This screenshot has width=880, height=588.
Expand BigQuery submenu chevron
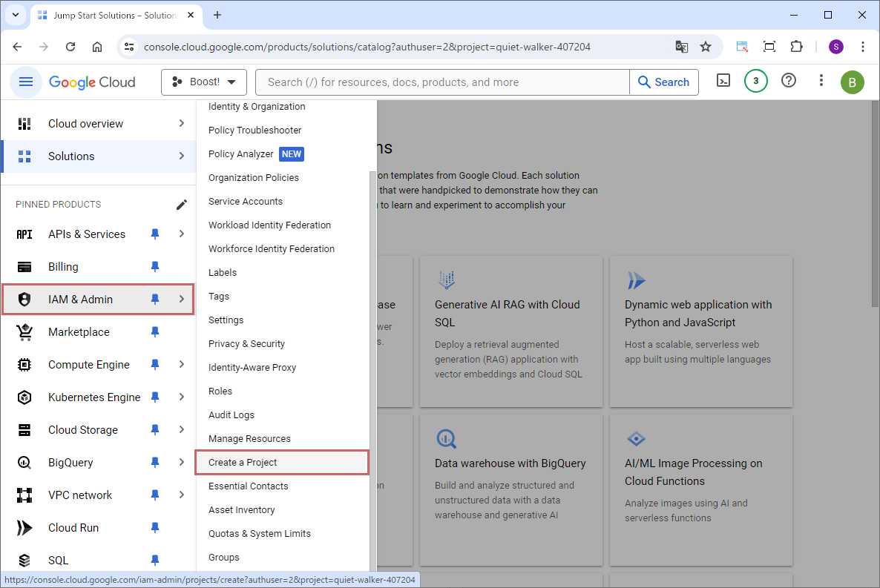[181, 462]
